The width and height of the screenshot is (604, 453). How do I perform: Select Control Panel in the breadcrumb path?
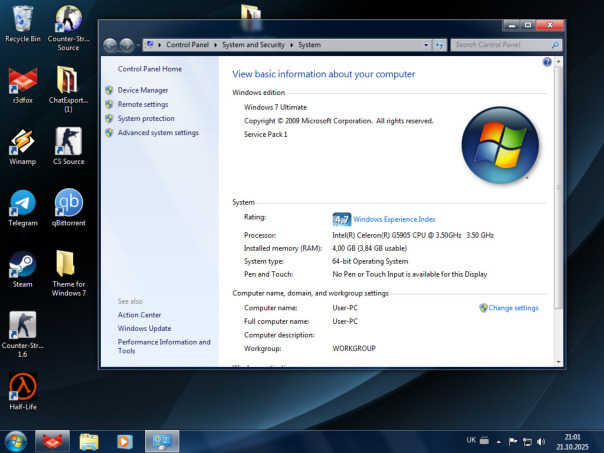point(186,45)
